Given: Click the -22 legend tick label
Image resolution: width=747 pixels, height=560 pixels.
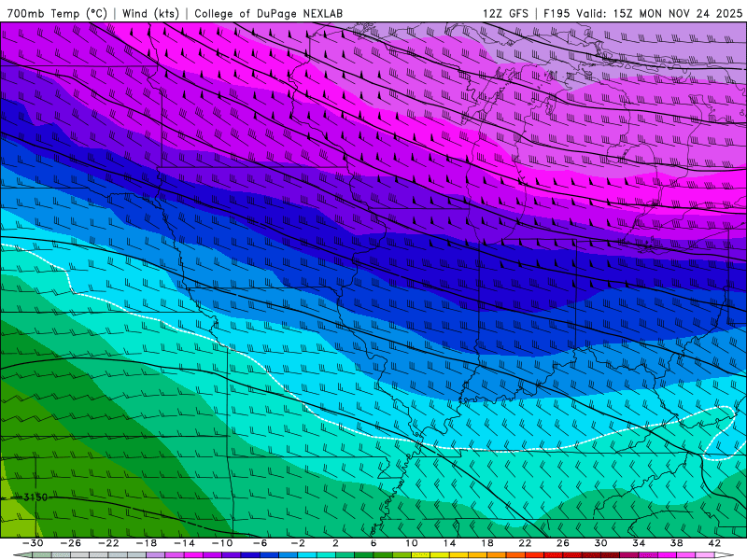Looking at the screenshot, I should point(108,543).
